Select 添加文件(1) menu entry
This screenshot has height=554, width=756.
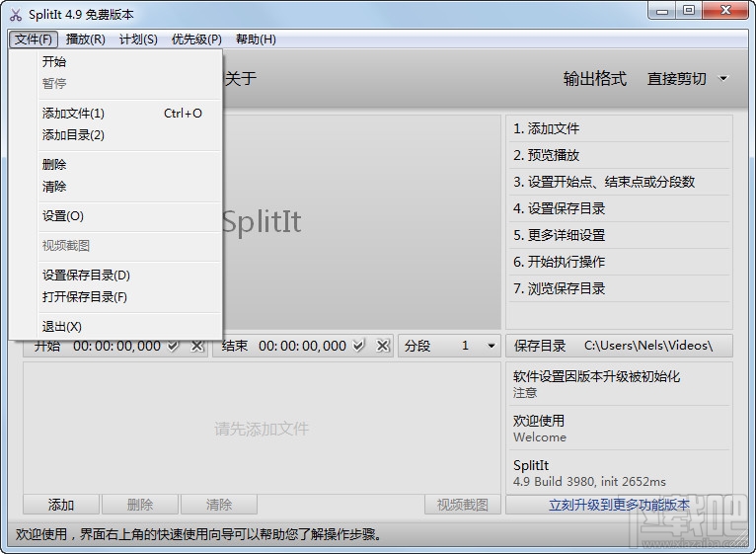129,114
